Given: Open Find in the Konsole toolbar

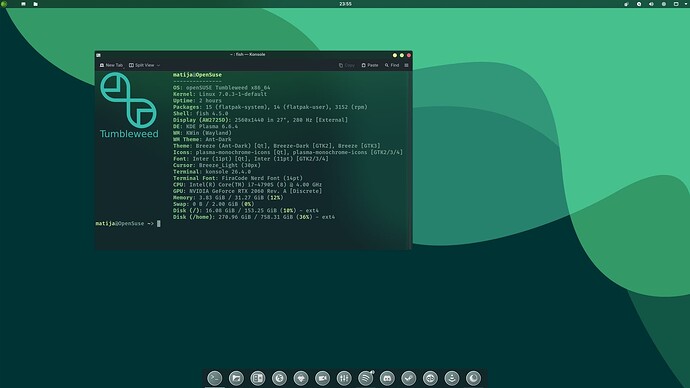Looking at the screenshot, I should 392,65.
